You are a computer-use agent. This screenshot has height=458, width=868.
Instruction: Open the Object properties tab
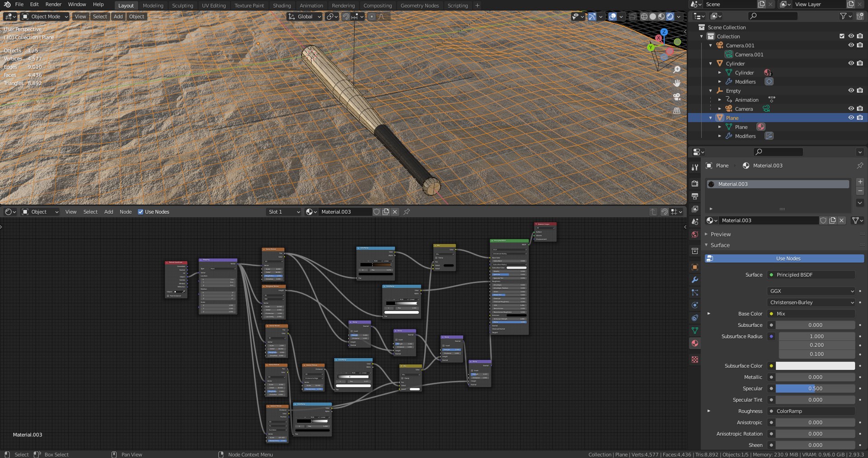point(695,267)
